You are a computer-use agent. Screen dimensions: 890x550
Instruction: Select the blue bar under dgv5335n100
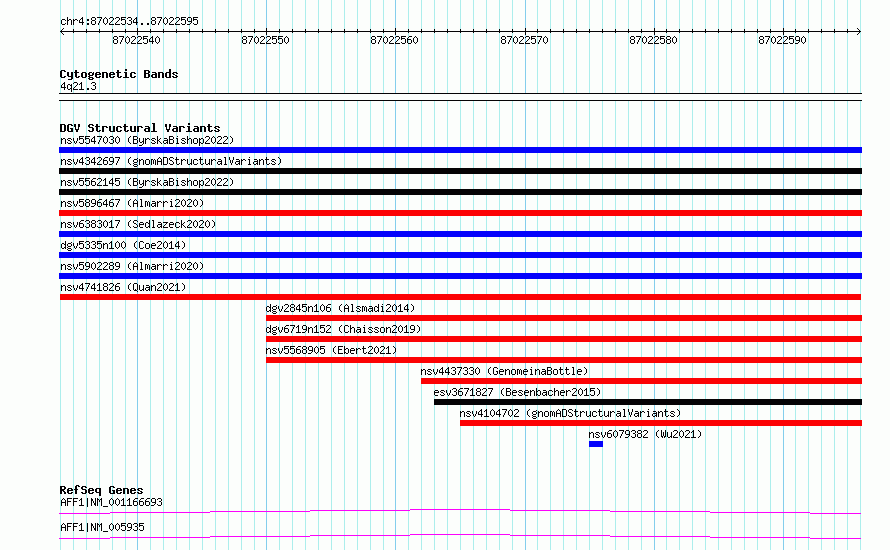(x=460, y=255)
